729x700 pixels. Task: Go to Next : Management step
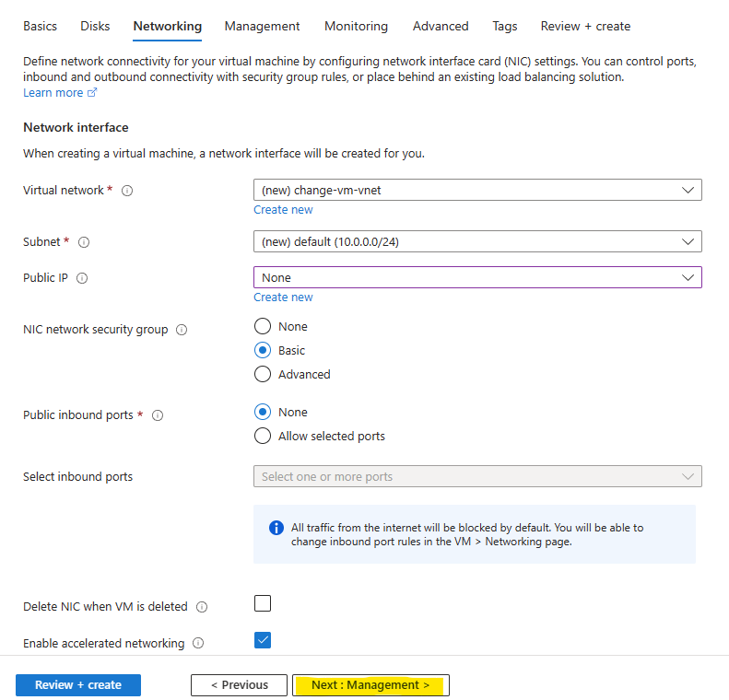click(x=370, y=684)
